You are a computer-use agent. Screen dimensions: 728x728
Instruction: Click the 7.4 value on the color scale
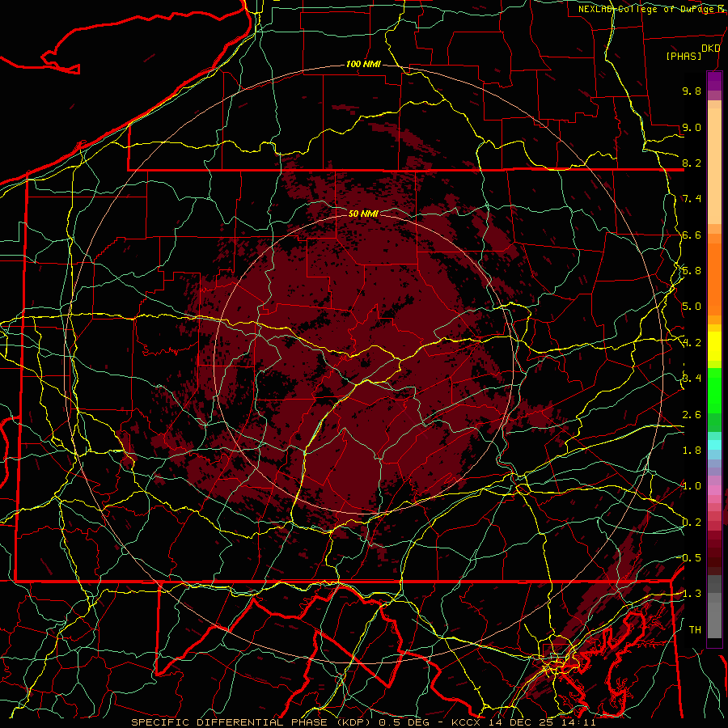692,199
